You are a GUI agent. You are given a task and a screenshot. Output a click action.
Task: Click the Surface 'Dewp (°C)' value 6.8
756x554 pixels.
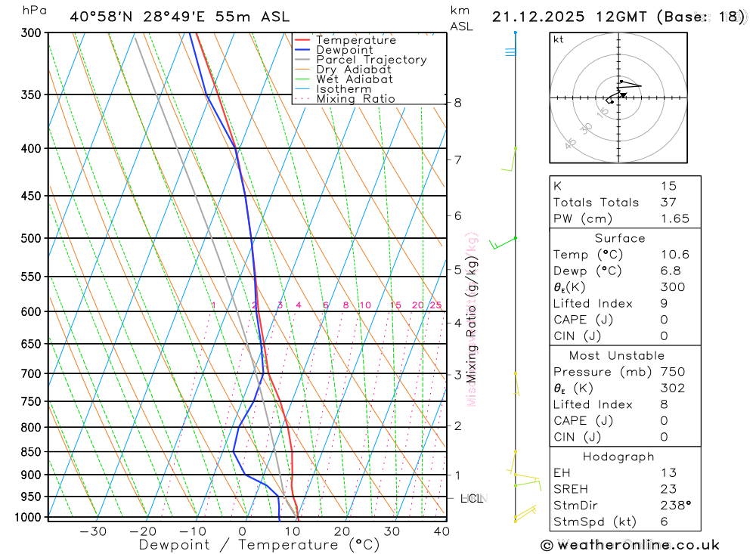click(x=671, y=271)
